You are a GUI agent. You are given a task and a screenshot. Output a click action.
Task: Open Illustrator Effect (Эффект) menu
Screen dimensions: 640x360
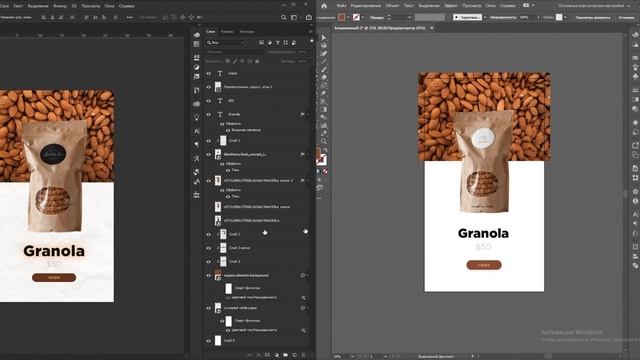coord(451,6)
